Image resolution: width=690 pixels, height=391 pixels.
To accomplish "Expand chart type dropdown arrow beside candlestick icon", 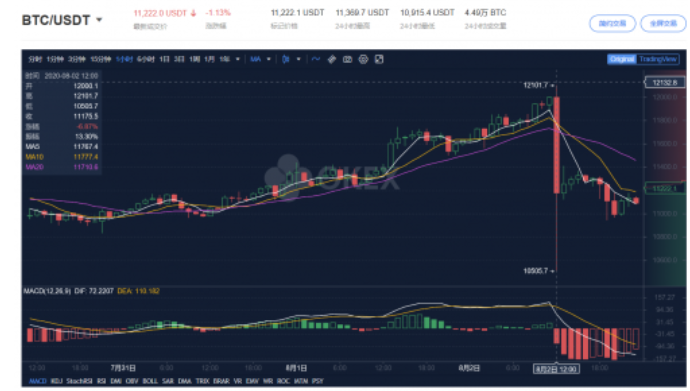I will tap(298, 59).
